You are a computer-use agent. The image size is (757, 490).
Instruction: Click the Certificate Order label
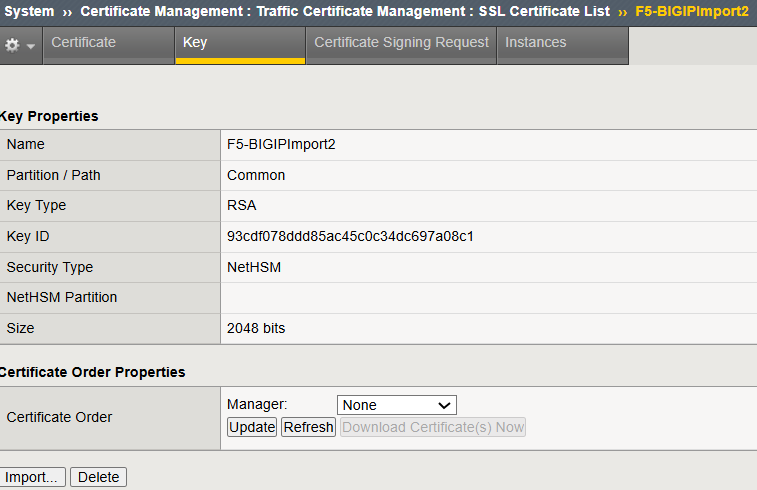(x=59, y=417)
